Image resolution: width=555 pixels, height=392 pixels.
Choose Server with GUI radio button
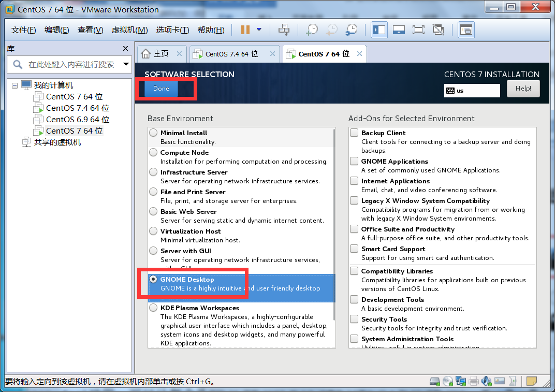click(x=153, y=250)
